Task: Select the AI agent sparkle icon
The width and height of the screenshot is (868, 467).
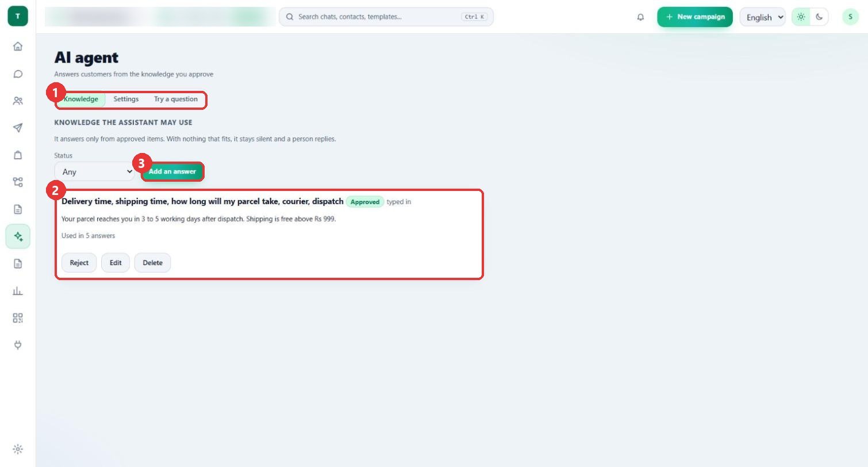Action: pos(18,236)
